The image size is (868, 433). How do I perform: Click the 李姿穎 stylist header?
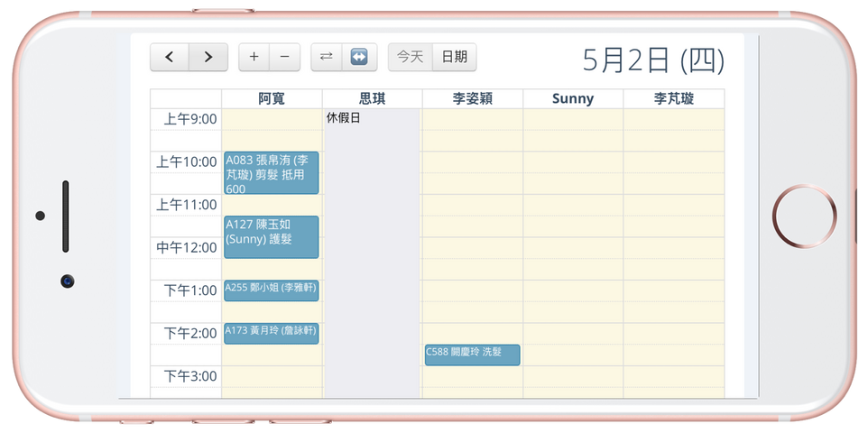(472, 99)
